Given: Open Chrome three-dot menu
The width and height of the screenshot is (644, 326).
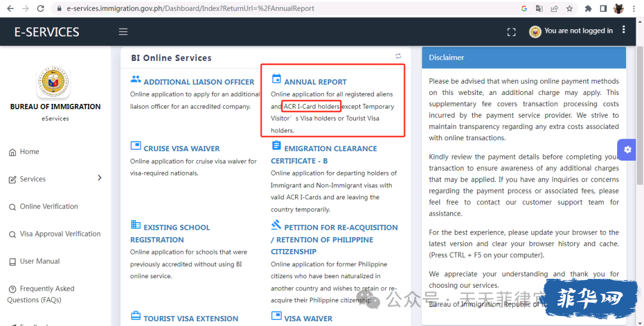Looking at the screenshot, I should pyautogui.click(x=635, y=8).
